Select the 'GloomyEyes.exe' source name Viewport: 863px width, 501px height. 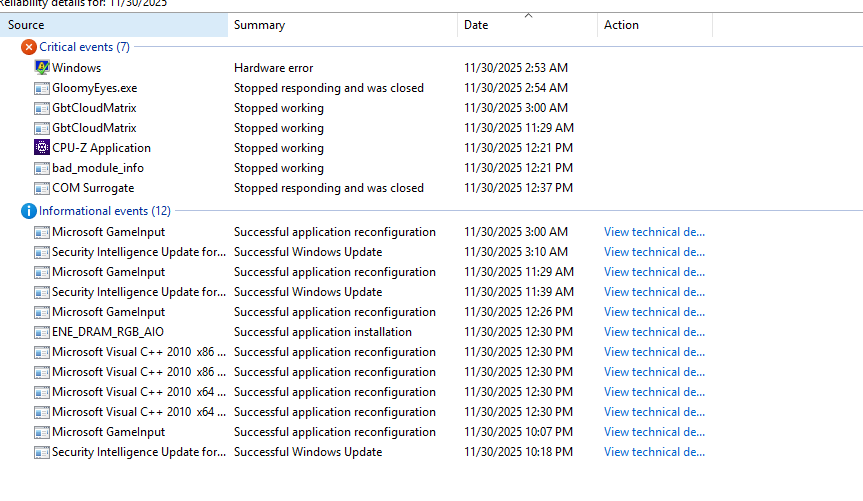[x=95, y=88]
